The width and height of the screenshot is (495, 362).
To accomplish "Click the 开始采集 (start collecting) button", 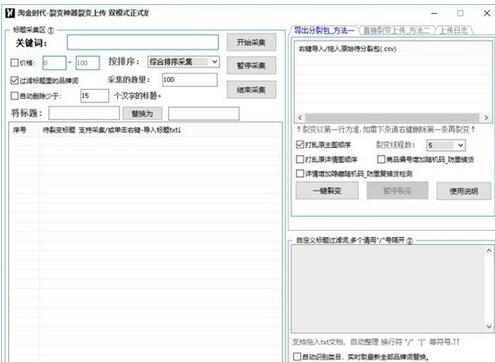I will pos(251,42).
